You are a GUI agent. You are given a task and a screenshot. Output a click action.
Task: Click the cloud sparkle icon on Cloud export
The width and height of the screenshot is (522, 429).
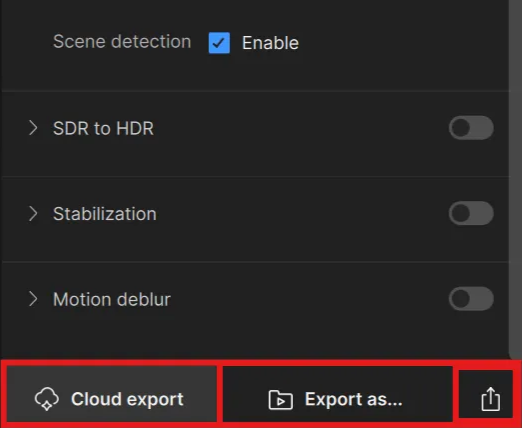click(47, 399)
